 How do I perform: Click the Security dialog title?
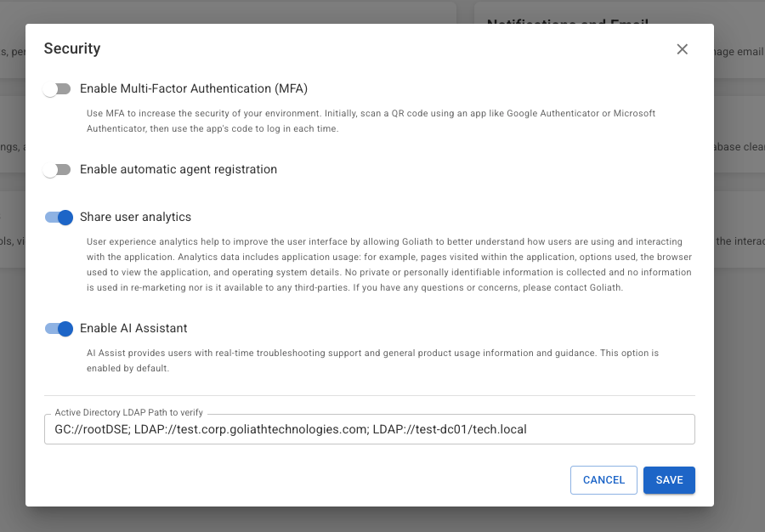click(72, 48)
